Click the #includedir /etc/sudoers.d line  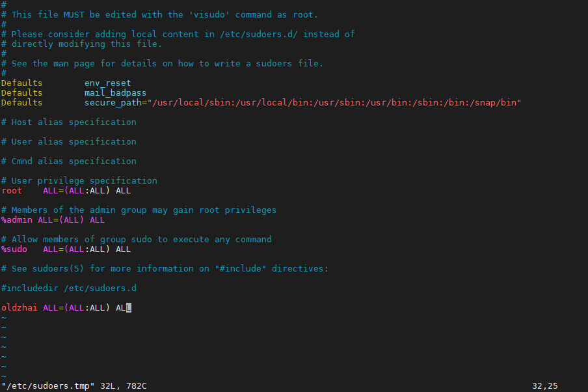coord(69,288)
